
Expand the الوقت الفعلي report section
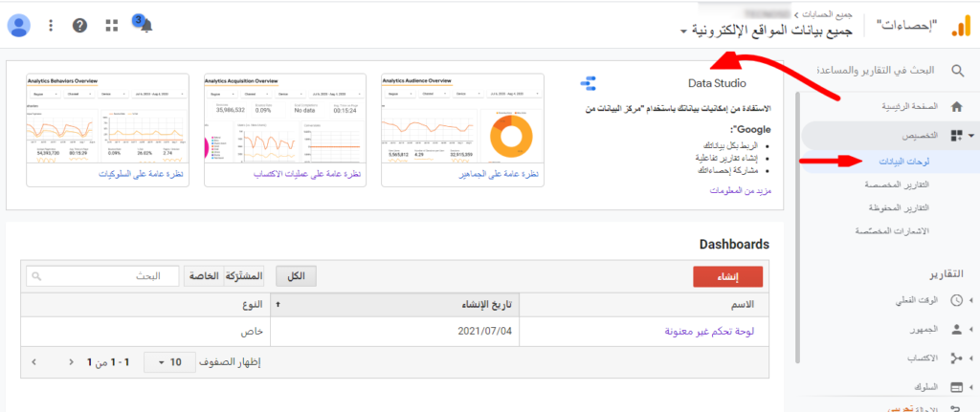[x=971, y=300]
